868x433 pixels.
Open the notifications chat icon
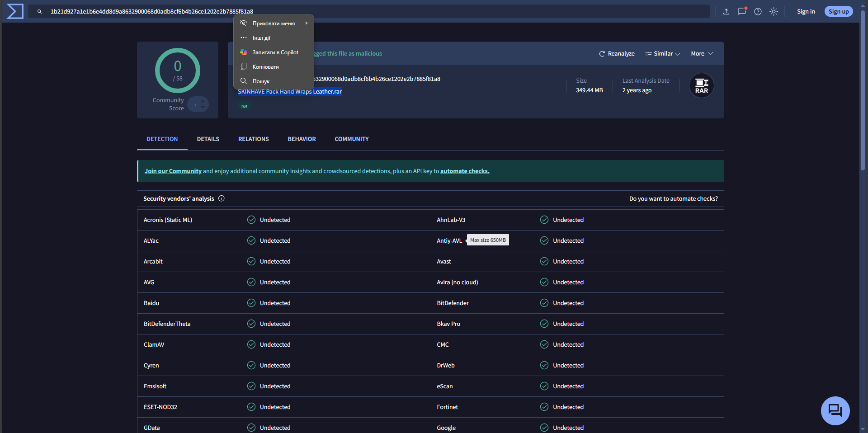(x=742, y=11)
